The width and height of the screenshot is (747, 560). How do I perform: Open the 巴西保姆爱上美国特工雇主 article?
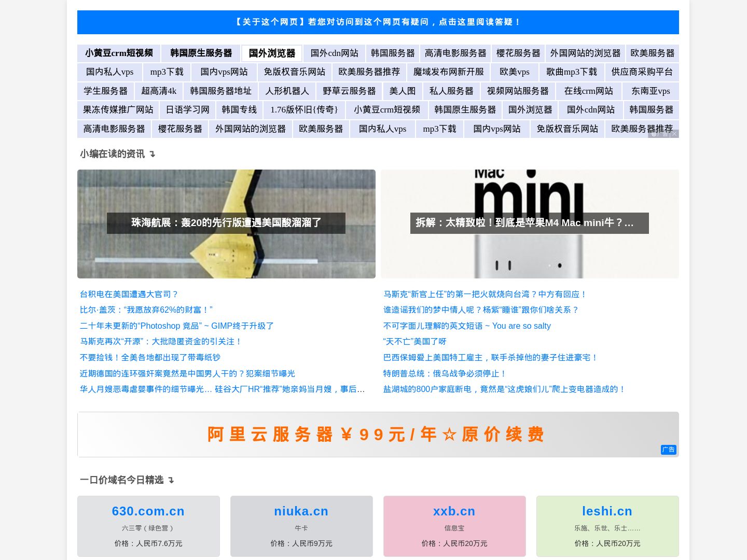[491, 358]
